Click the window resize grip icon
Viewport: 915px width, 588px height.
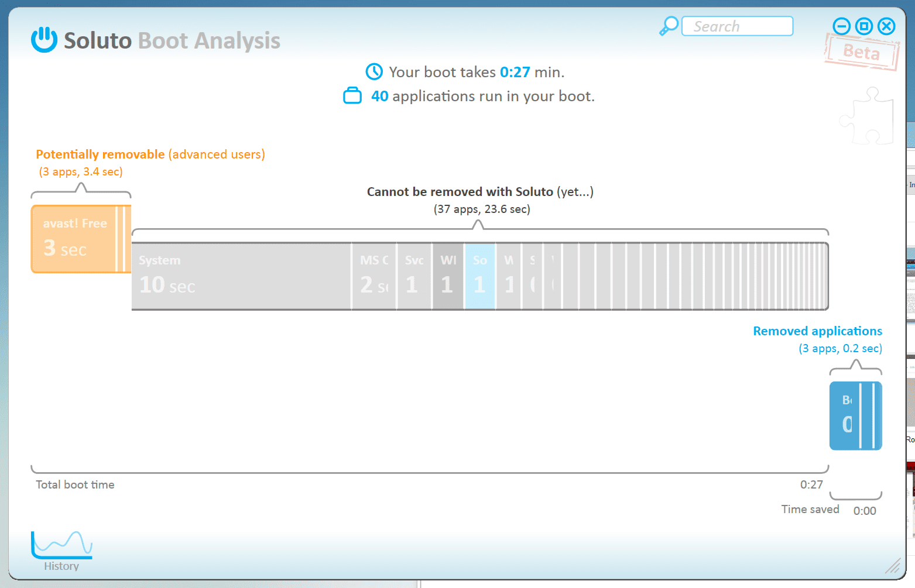892,566
